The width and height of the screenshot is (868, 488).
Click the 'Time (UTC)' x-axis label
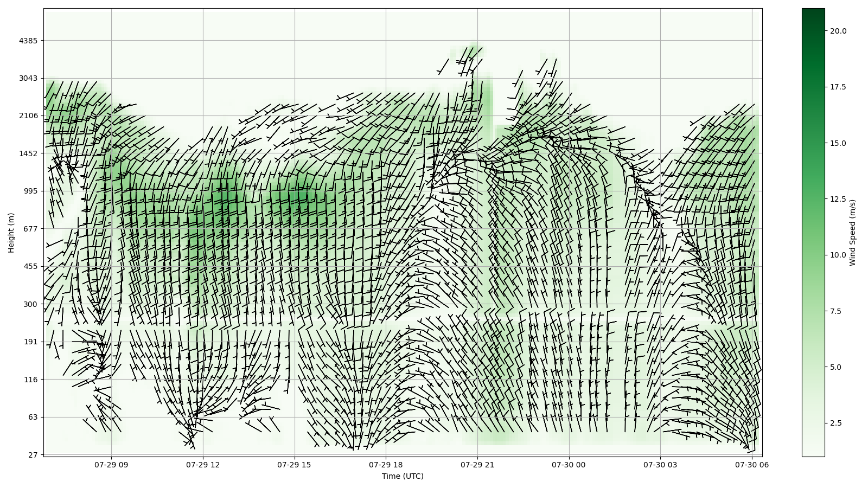coord(402,476)
